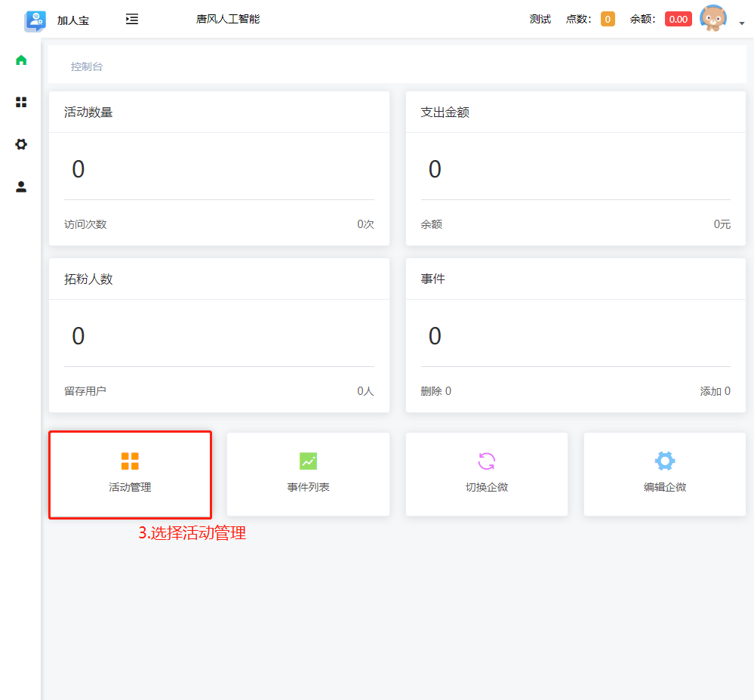Click the 0元 balance value

click(x=722, y=224)
